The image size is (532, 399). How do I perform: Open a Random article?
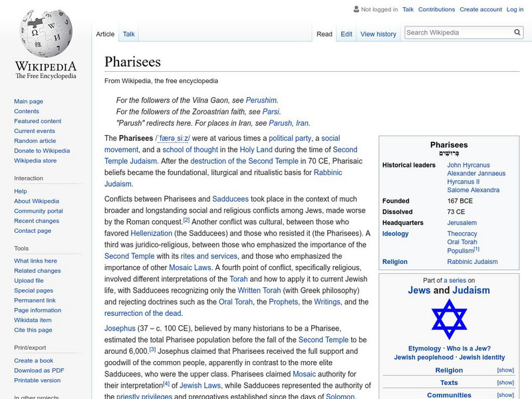[35, 141]
